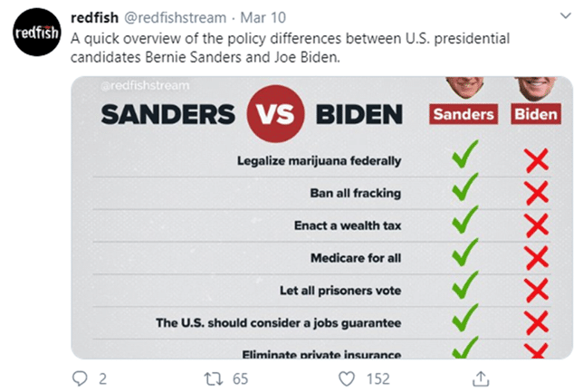
Task: Click the reply count number 2
Action: point(102,378)
